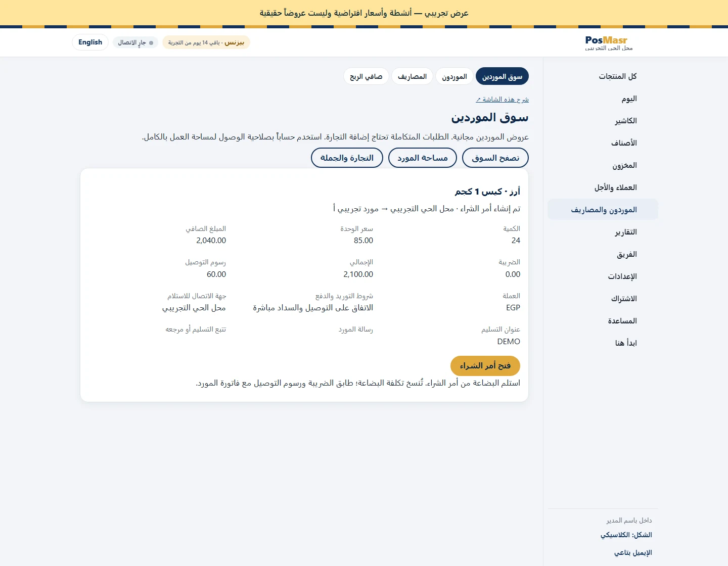Go to 'اليوم' in the sidebar
Screen dimensions: 728x566
click(603, 99)
